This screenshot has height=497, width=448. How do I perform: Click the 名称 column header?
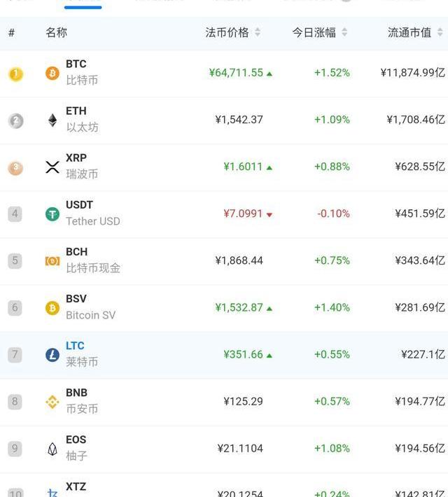(x=57, y=32)
